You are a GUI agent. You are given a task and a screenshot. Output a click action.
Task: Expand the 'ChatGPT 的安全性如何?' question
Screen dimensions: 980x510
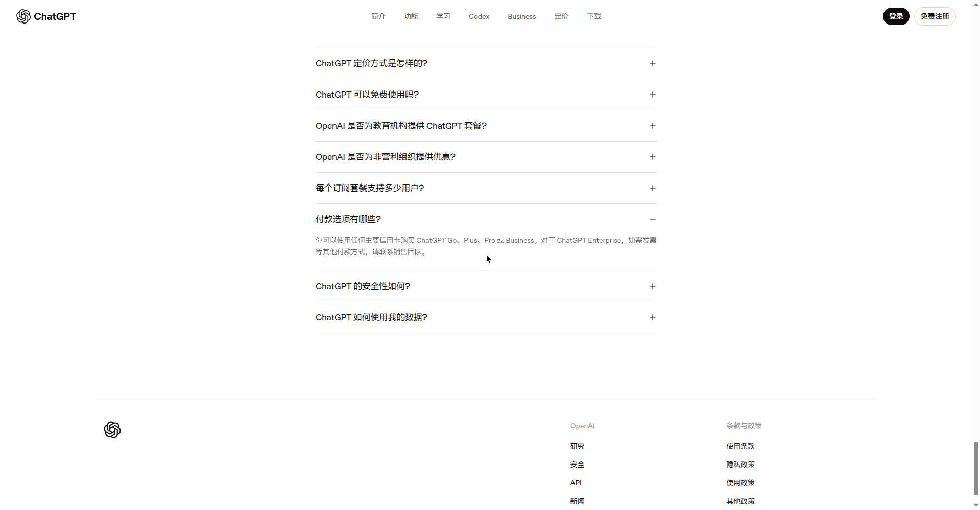(486, 286)
